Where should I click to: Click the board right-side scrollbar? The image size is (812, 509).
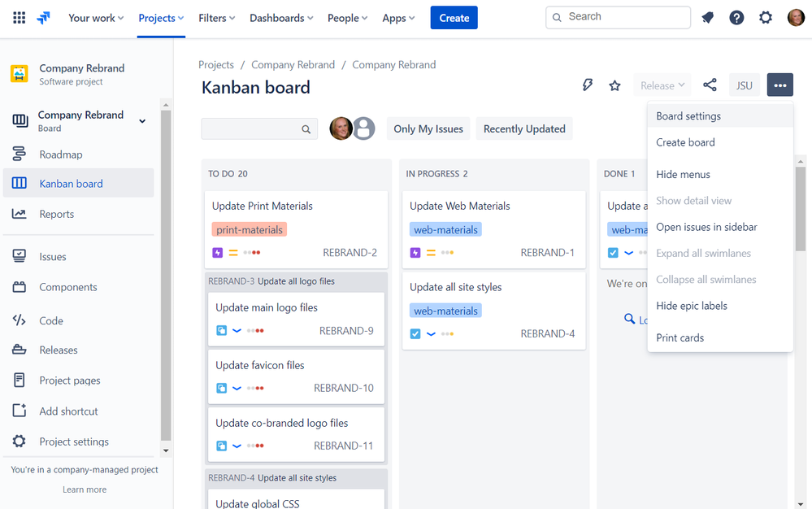(x=801, y=207)
